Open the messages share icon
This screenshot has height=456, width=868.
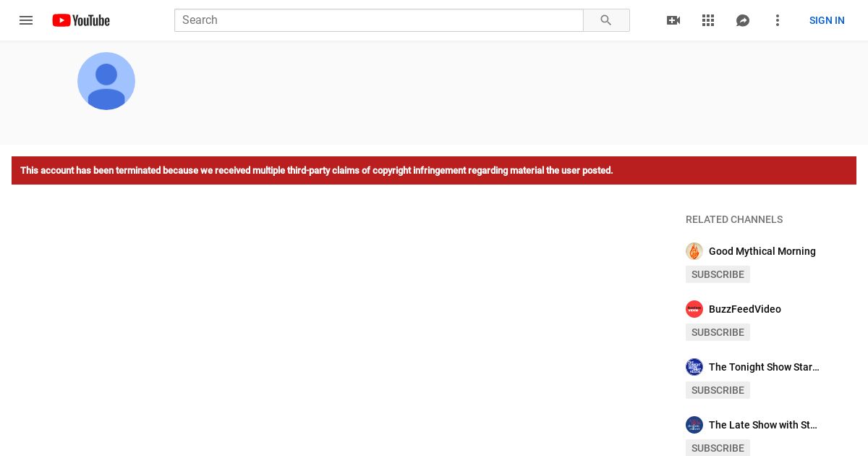pyautogui.click(x=743, y=20)
